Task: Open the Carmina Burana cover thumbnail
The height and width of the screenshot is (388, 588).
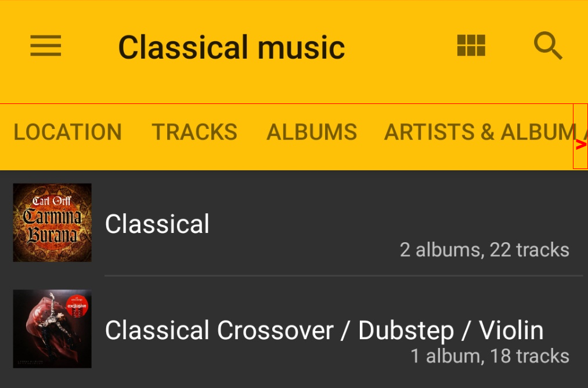Action: pos(52,223)
